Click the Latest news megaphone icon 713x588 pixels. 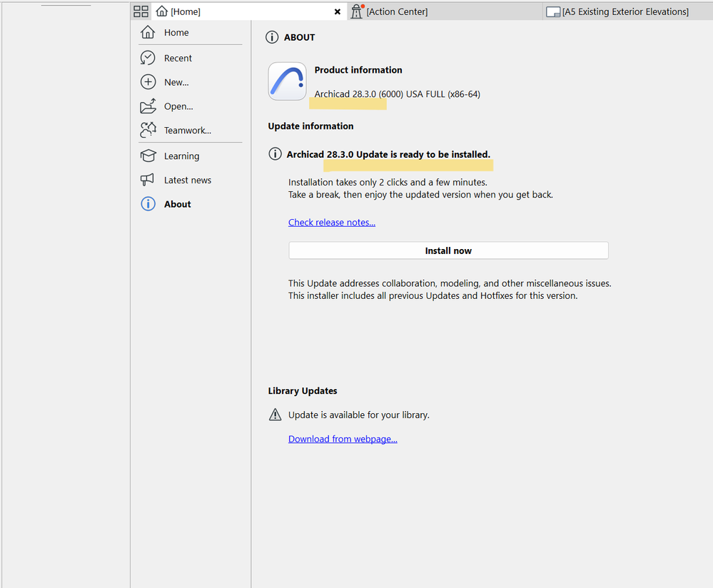click(147, 180)
